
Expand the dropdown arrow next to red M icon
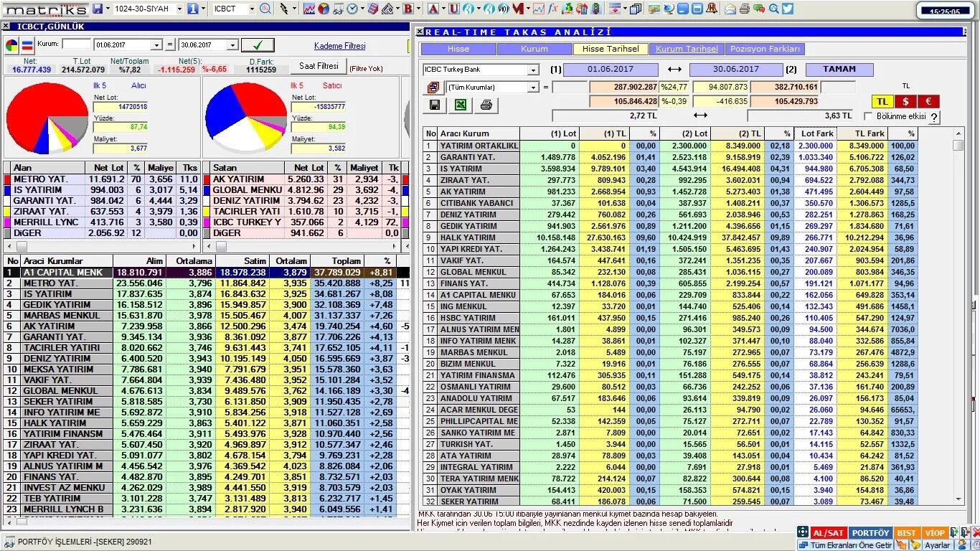pyautogui.click(x=528, y=9)
